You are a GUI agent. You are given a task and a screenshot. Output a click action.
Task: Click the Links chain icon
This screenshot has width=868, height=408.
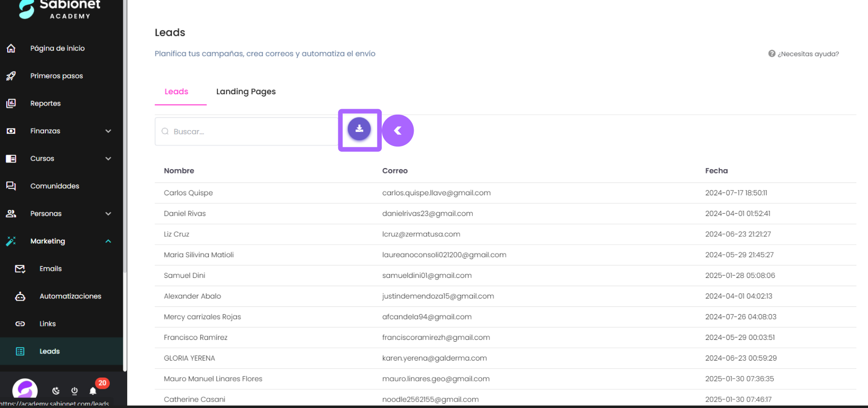pyautogui.click(x=20, y=324)
